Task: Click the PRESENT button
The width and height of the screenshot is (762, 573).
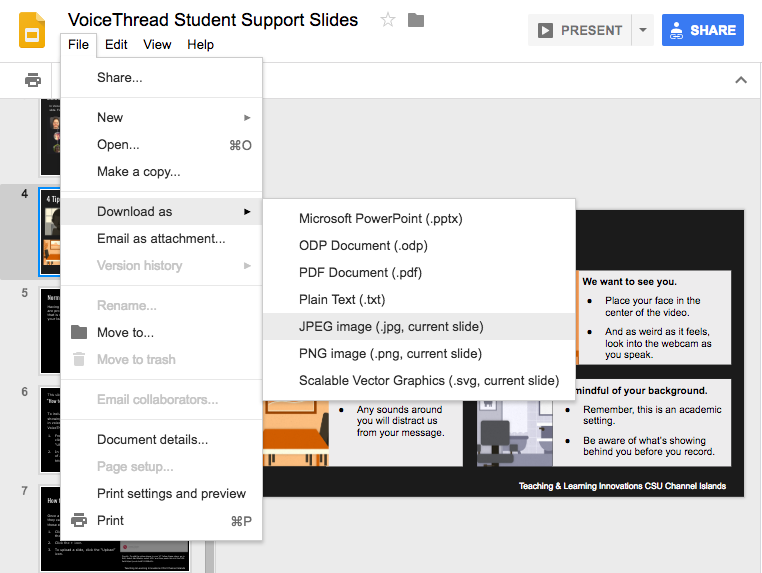Action: coord(579,30)
